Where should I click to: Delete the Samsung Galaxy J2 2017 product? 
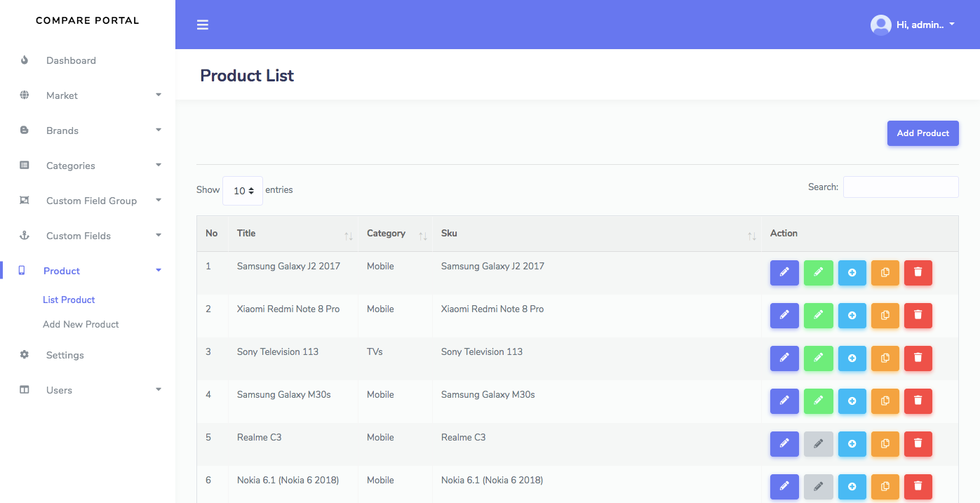918,273
